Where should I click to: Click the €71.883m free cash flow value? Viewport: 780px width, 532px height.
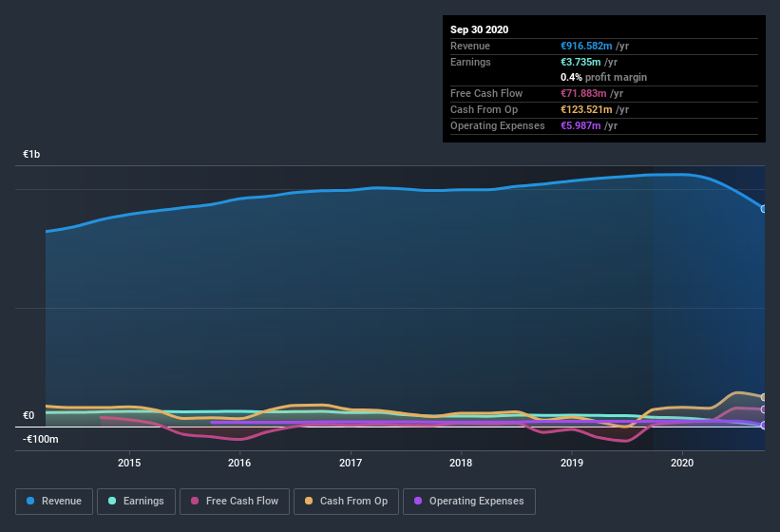click(583, 93)
